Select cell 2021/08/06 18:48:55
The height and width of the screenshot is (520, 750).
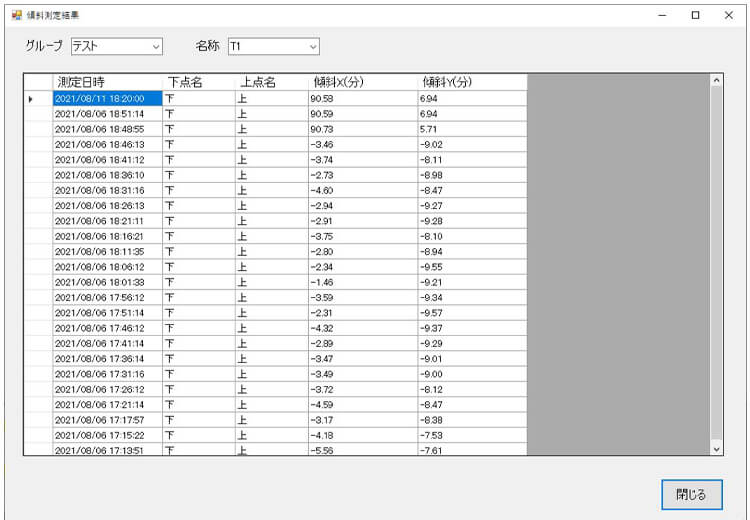108,129
